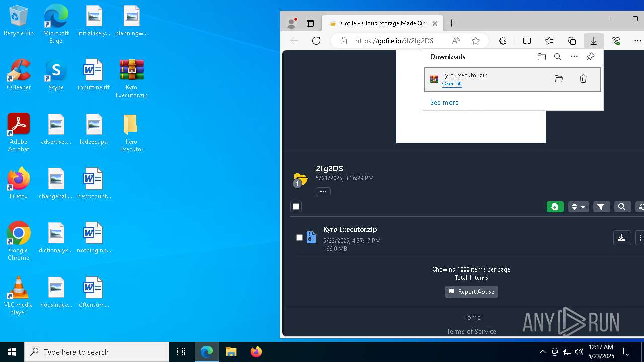This screenshot has height=362, width=644.
Task: Click Kyro Executor.zip file name on Gofile
Action: click(350, 229)
